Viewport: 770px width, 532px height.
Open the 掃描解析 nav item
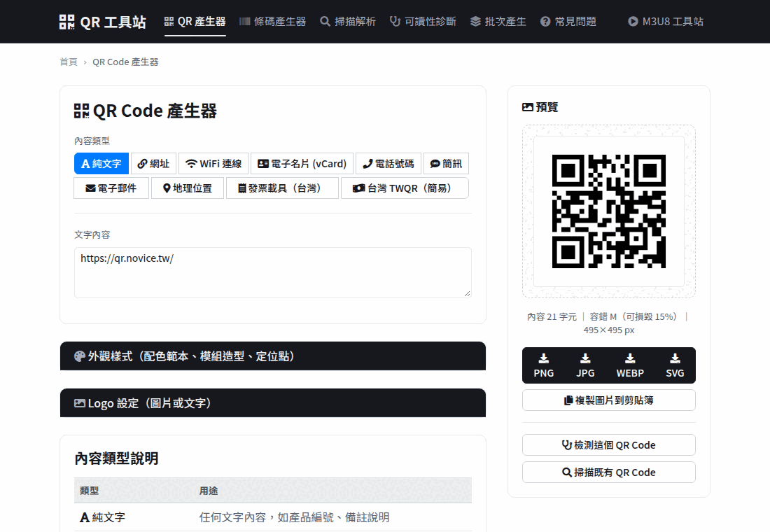click(348, 22)
